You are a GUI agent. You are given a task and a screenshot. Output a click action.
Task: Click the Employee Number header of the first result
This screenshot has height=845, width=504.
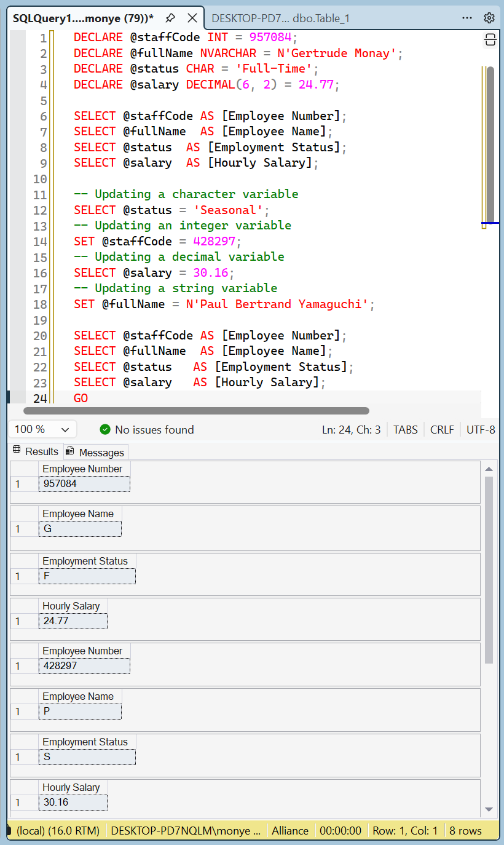click(x=85, y=469)
